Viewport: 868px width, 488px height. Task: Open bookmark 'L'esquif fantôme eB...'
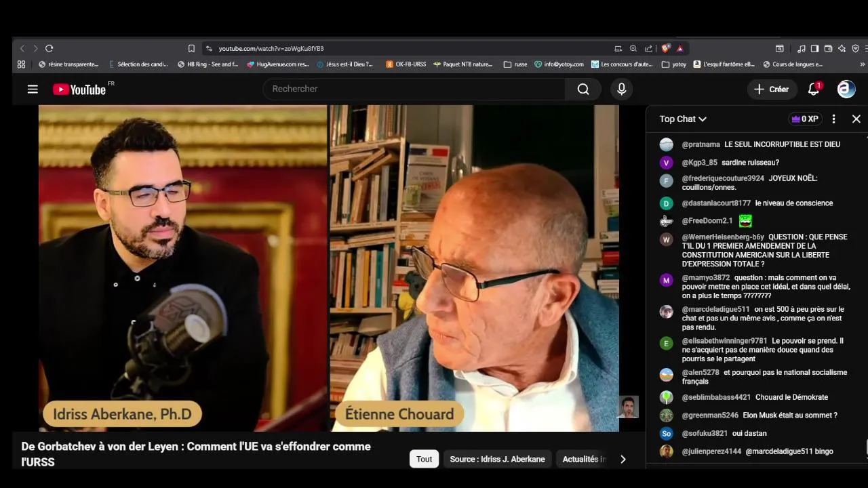[724, 64]
